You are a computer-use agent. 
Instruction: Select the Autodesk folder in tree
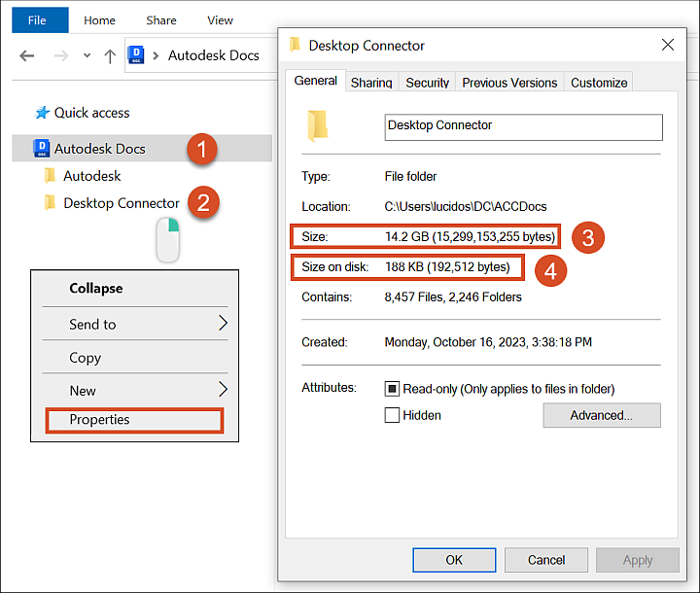(92, 176)
